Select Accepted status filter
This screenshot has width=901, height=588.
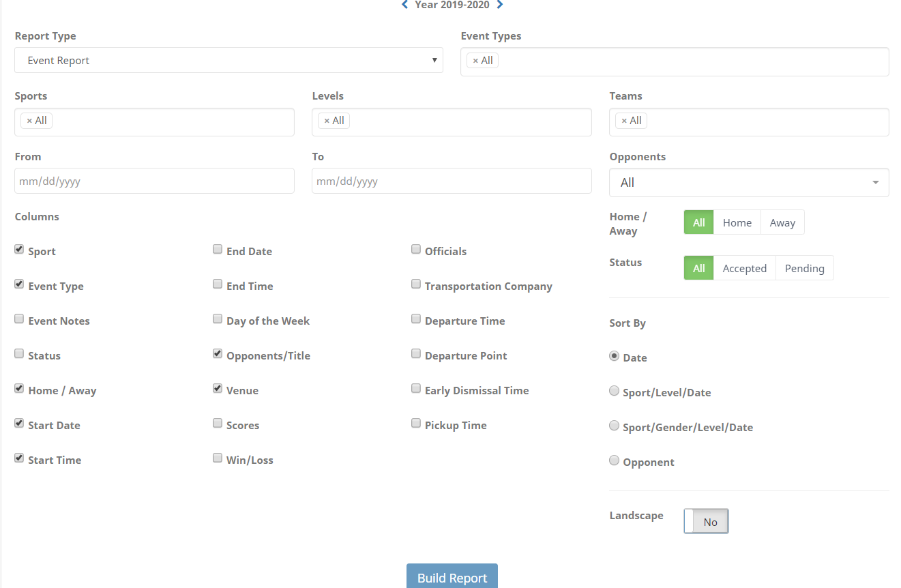pos(744,268)
